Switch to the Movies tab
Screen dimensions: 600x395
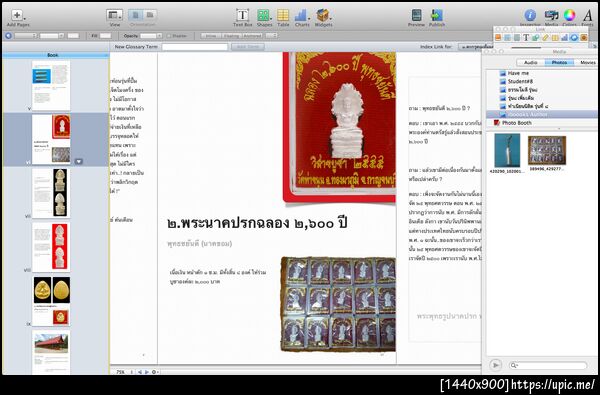pos(587,62)
